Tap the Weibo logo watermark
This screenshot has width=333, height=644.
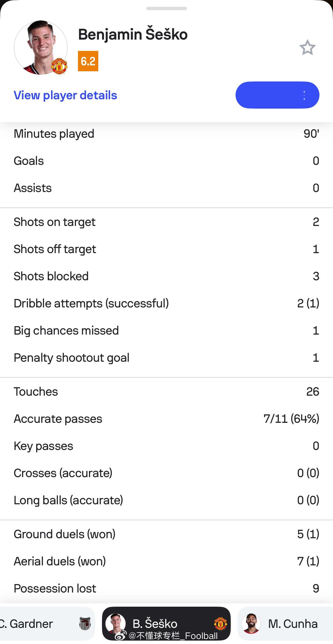[x=121, y=636]
